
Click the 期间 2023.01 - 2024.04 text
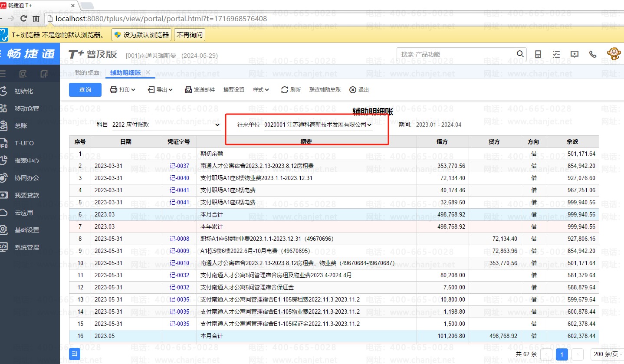click(430, 125)
